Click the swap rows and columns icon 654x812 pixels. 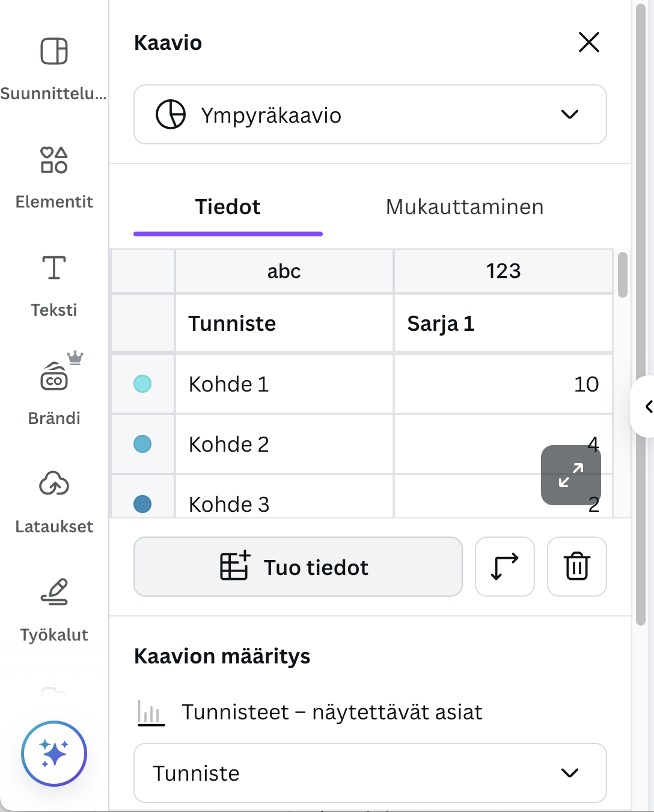click(x=505, y=567)
